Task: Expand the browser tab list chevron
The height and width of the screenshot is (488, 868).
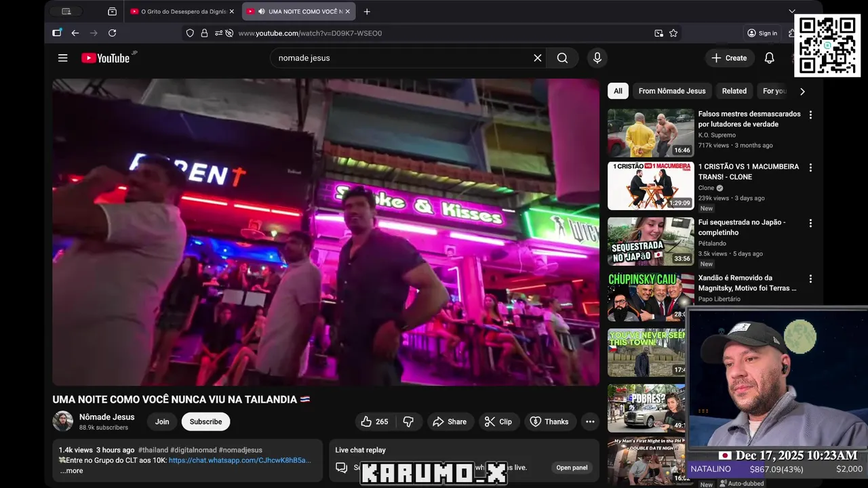Action: click(x=791, y=12)
